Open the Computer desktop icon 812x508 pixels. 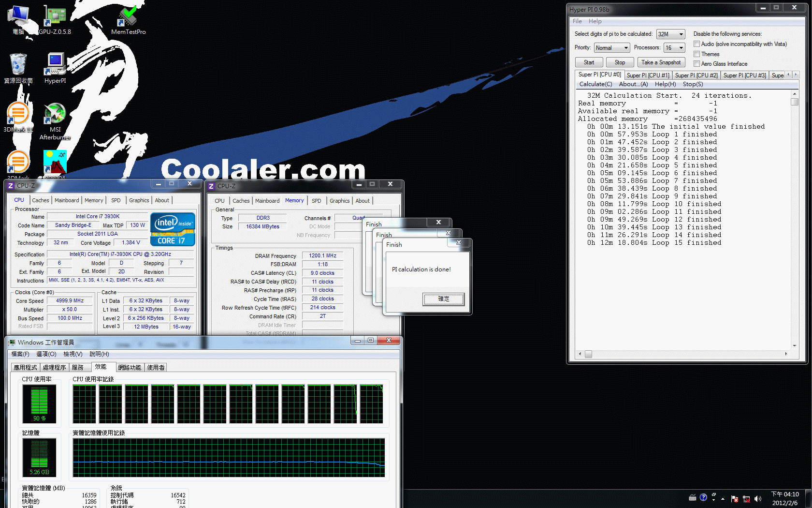point(18,19)
